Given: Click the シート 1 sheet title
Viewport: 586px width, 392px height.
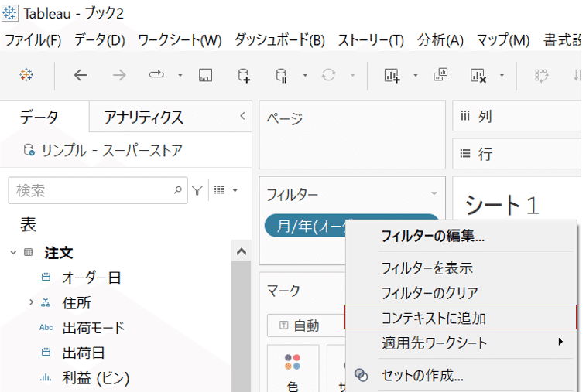Looking at the screenshot, I should (502, 206).
